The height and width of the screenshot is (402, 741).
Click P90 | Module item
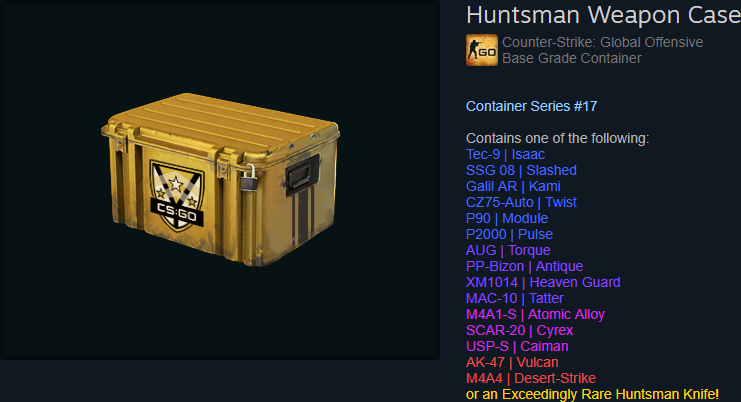[507, 218]
